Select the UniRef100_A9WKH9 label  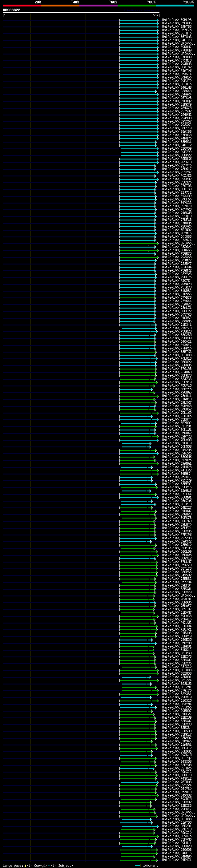(177, 338)
